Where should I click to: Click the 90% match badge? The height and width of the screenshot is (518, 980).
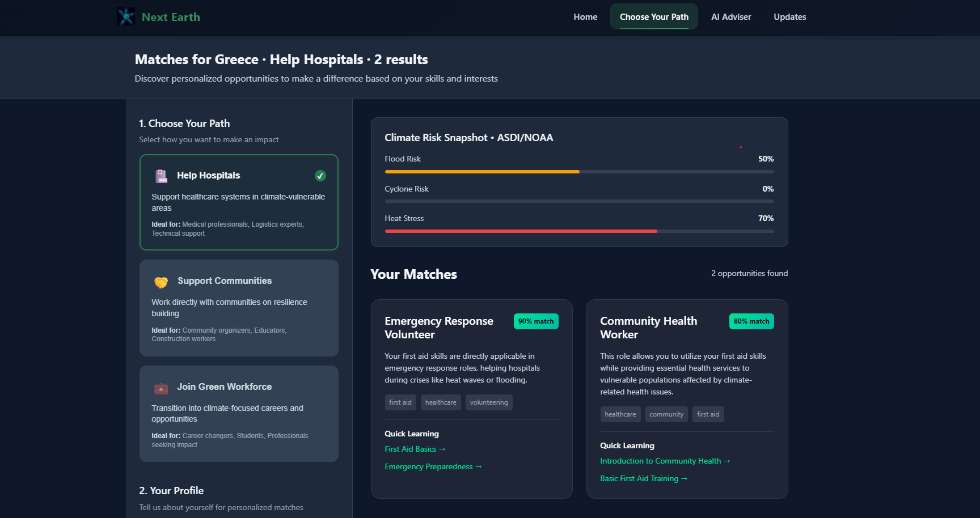pyautogui.click(x=536, y=321)
